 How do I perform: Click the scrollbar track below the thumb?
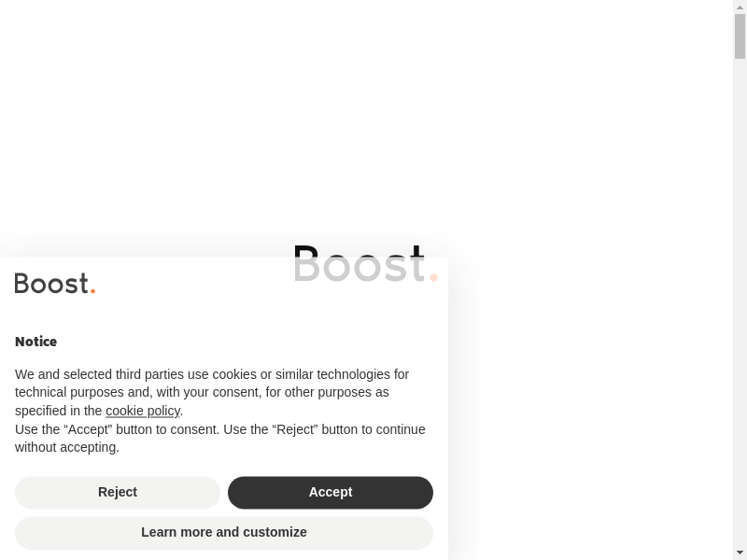click(740, 305)
